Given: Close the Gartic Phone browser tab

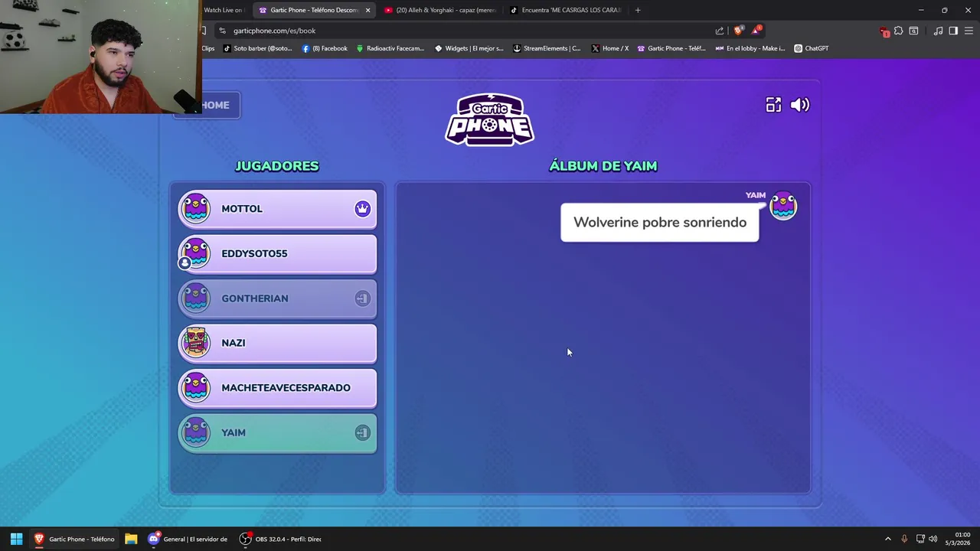Looking at the screenshot, I should tap(367, 10).
